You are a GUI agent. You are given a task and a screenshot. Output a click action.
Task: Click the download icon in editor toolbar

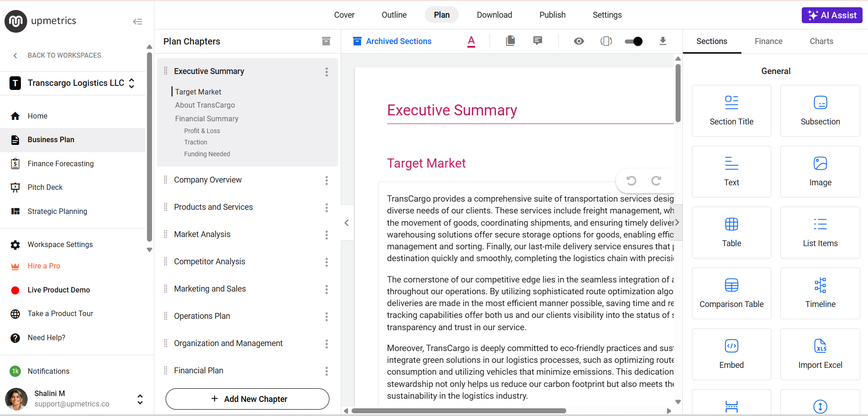click(x=663, y=41)
